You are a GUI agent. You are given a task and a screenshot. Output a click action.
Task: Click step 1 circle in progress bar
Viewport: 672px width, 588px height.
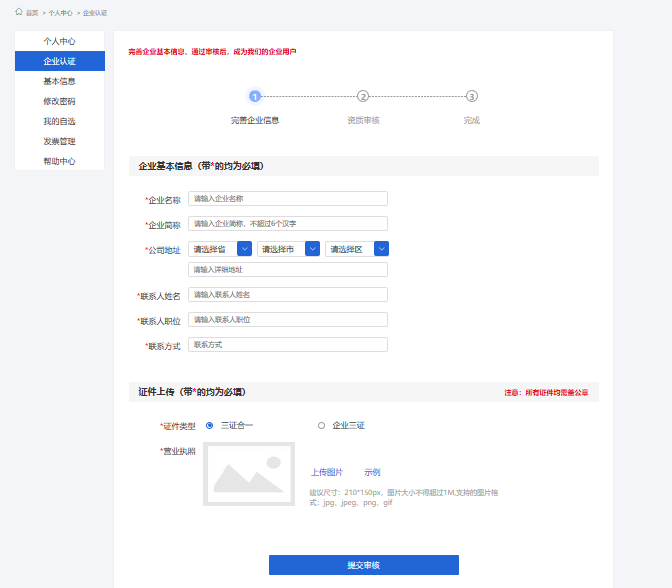point(255,96)
